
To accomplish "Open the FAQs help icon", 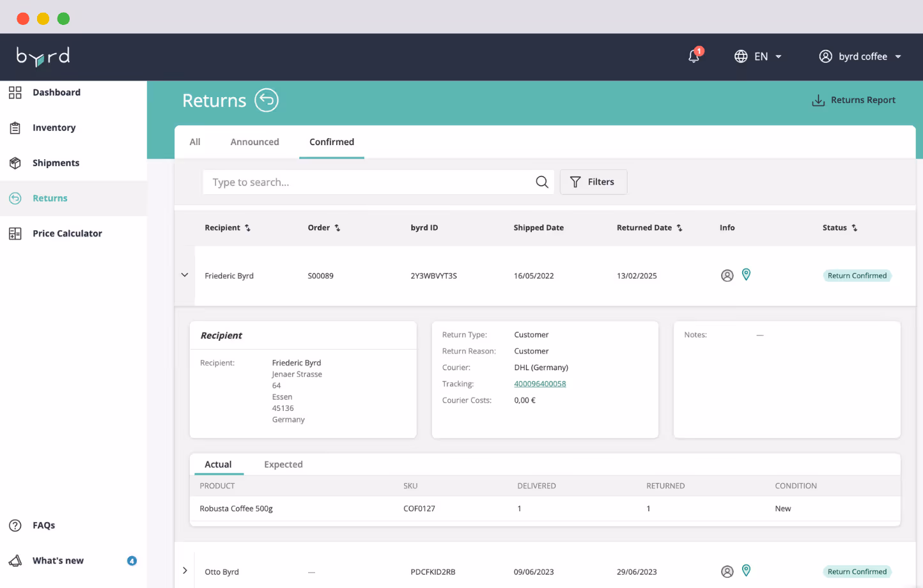I will (x=15, y=525).
